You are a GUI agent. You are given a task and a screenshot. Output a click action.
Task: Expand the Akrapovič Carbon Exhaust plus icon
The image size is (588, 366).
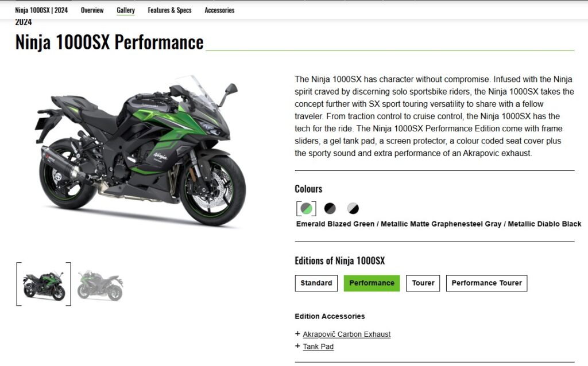(297, 333)
